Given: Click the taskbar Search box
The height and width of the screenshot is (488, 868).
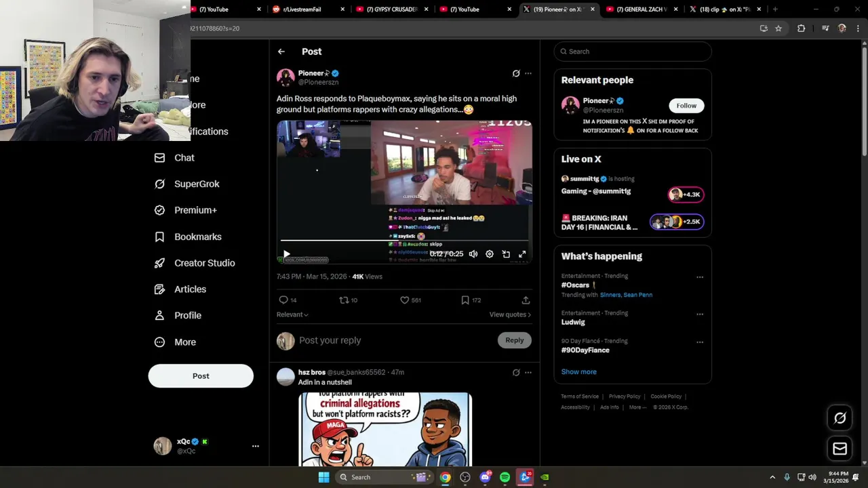Looking at the screenshot, I should 383,477.
